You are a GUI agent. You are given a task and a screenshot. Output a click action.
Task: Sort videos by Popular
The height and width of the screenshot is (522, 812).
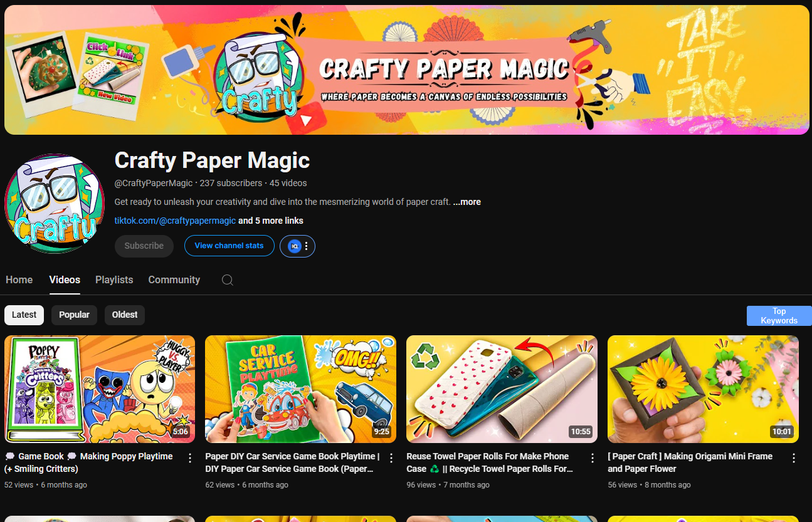click(x=74, y=315)
